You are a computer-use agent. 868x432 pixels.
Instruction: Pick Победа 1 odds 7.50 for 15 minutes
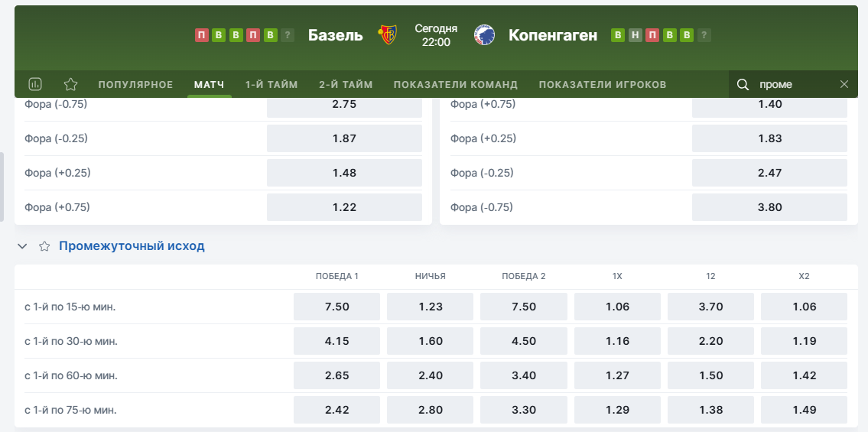tap(336, 307)
